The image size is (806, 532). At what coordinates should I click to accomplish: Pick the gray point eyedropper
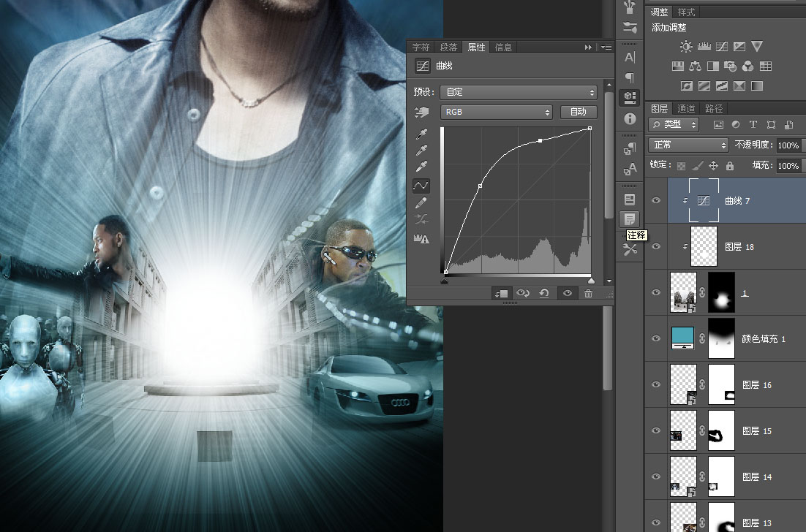point(421,151)
